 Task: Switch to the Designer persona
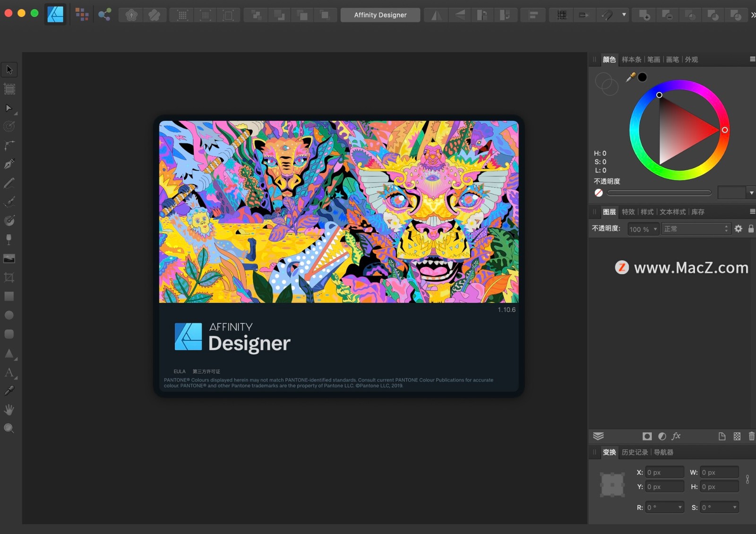click(x=55, y=15)
